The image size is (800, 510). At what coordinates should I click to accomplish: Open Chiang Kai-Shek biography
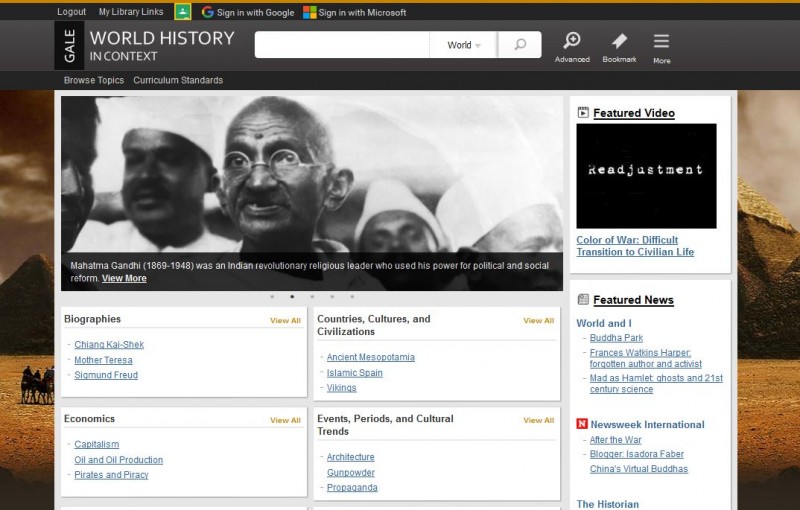coord(109,344)
